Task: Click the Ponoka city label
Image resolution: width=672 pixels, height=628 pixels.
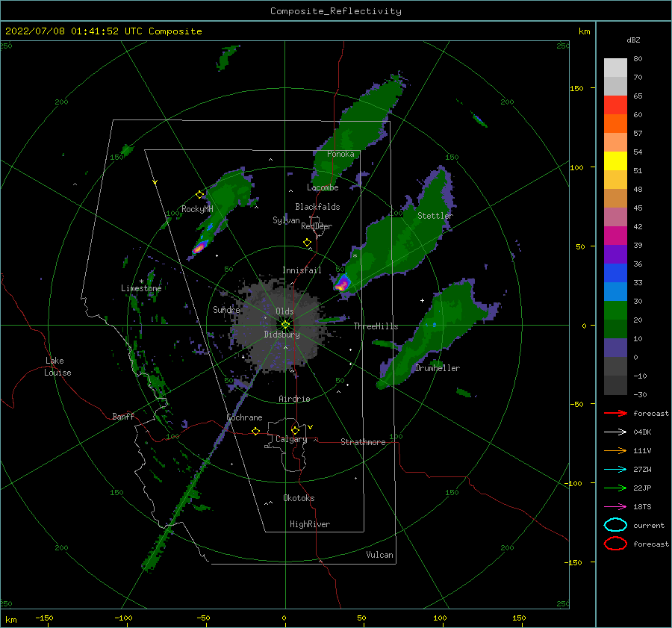Action: click(340, 154)
